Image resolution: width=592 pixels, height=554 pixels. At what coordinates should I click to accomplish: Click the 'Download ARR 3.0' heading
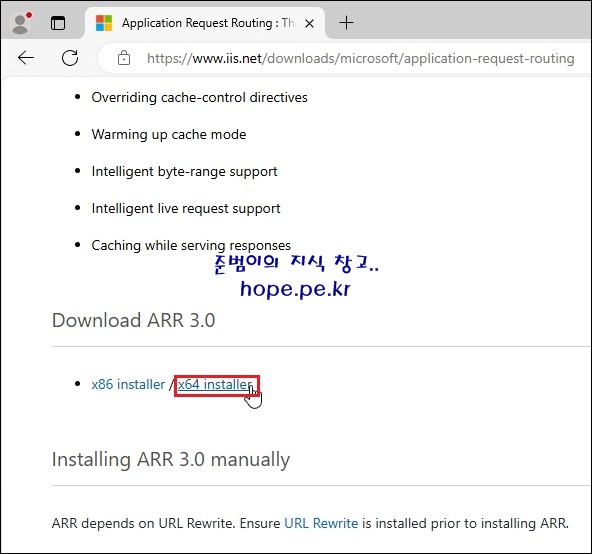click(x=133, y=320)
